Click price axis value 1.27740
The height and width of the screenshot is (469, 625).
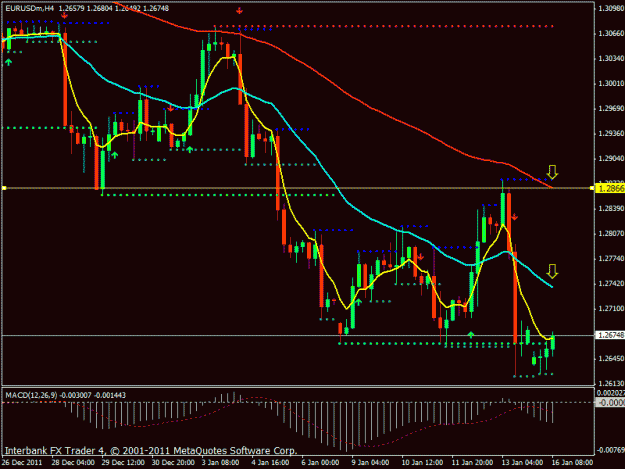click(611, 259)
